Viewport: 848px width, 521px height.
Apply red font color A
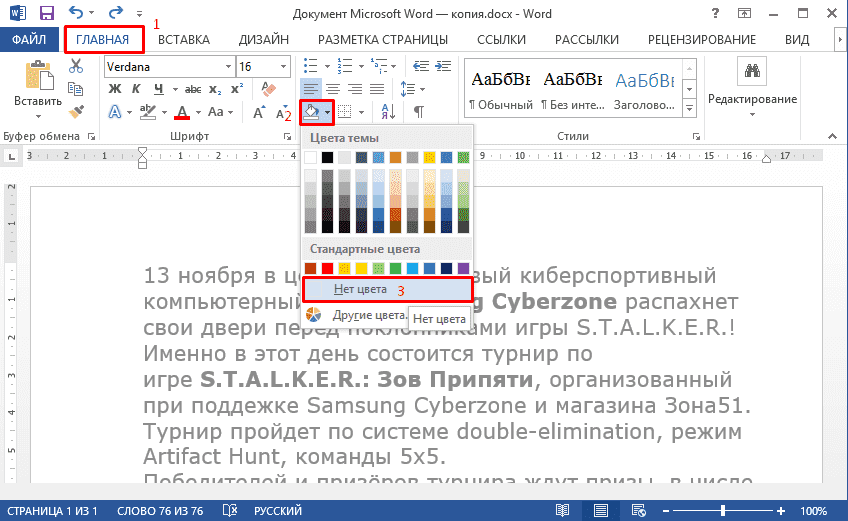click(x=182, y=112)
